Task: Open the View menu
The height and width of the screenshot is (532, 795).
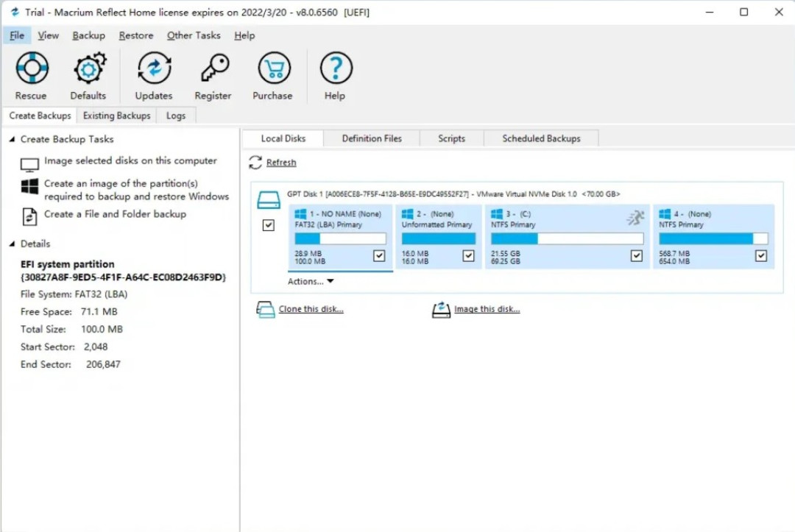Action: click(48, 35)
